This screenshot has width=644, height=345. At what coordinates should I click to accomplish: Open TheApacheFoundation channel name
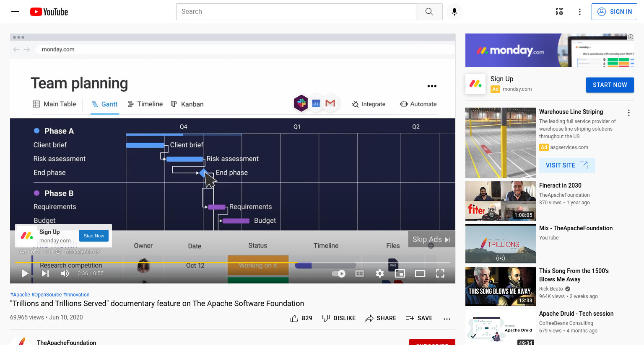66,342
